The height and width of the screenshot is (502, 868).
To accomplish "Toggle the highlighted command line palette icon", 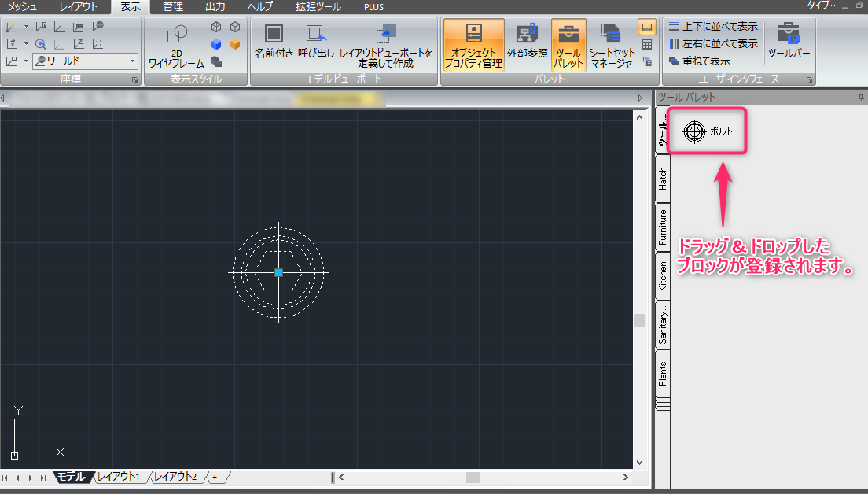I will point(646,27).
